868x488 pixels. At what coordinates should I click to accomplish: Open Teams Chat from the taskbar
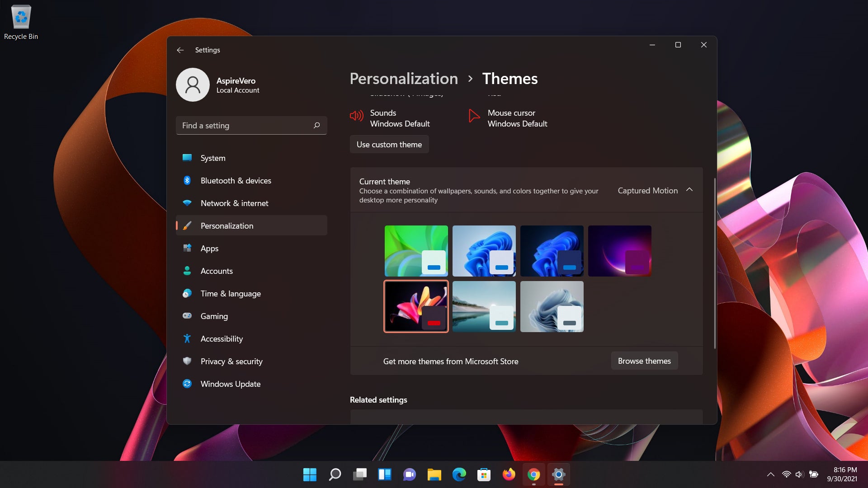pyautogui.click(x=410, y=474)
